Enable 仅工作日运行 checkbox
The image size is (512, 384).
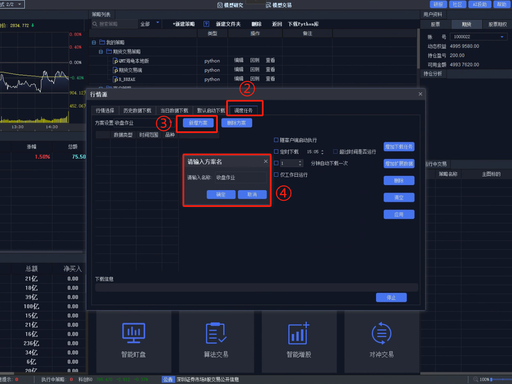(x=276, y=175)
